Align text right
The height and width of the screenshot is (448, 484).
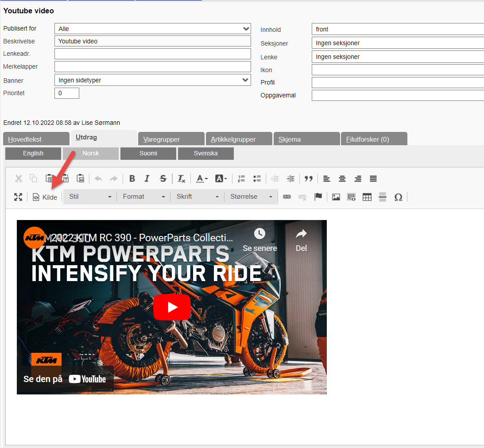click(x=358, y=179)
